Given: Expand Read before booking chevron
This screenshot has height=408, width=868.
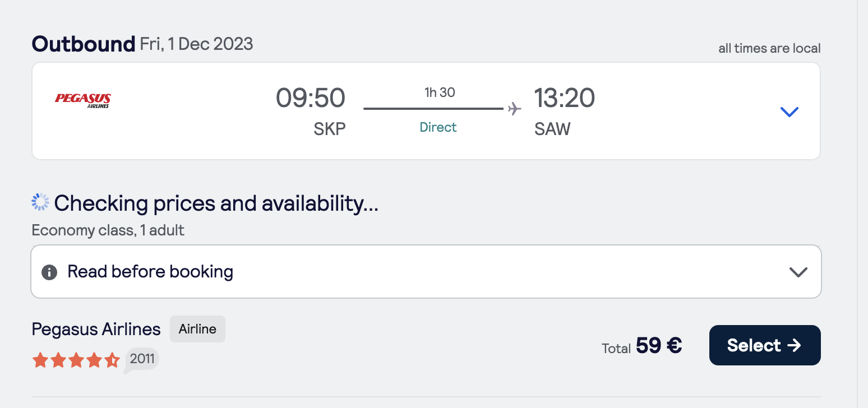Looking at the screenshot, I should click(798, 272).
